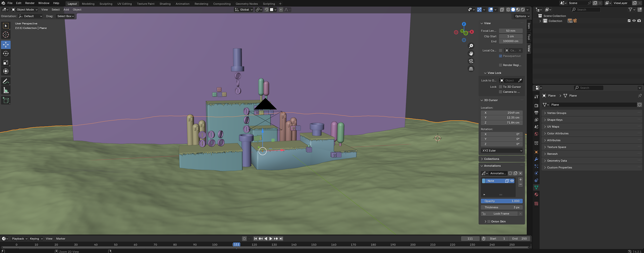
Task: Select the Add Cube tool
Action: 6,100
